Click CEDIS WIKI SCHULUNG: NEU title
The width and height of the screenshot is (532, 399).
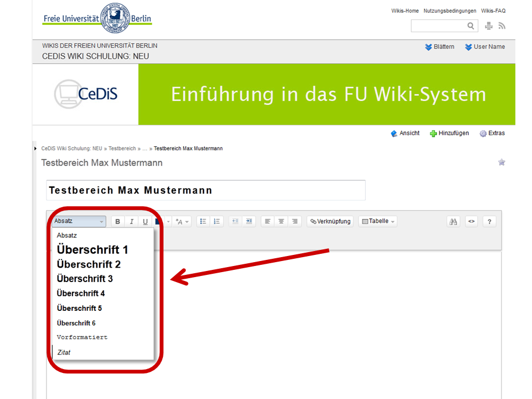coord(95,57)
